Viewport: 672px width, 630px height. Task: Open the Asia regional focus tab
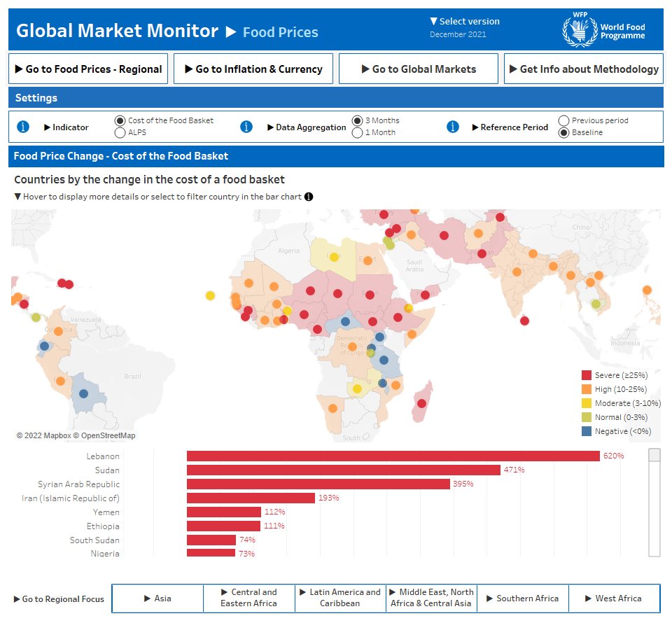(157, 598)
